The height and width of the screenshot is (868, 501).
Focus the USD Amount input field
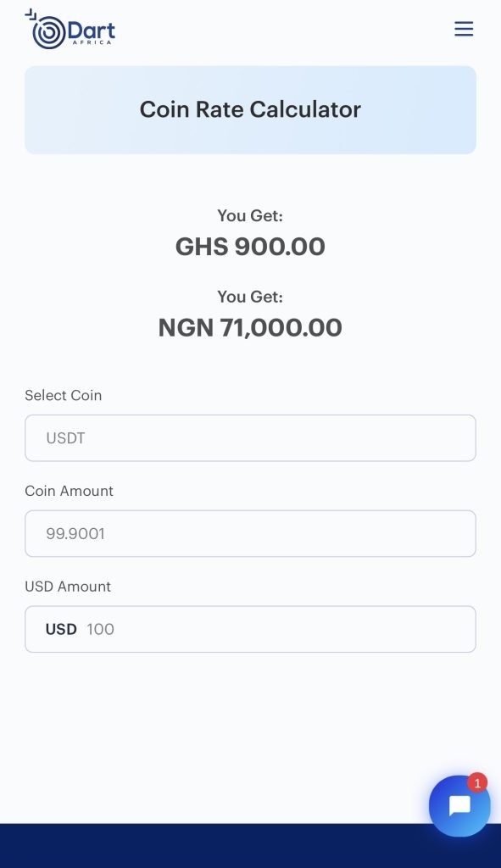(250, 629)
